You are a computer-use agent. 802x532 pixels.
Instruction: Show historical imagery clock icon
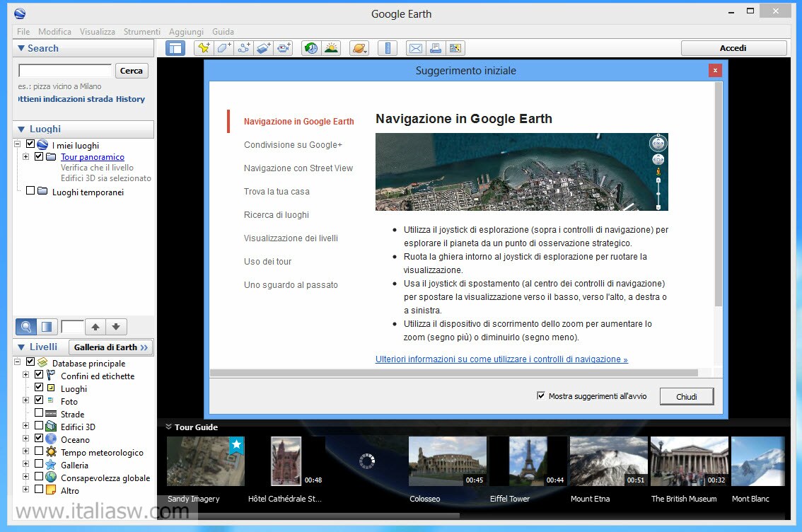point(311,48)
